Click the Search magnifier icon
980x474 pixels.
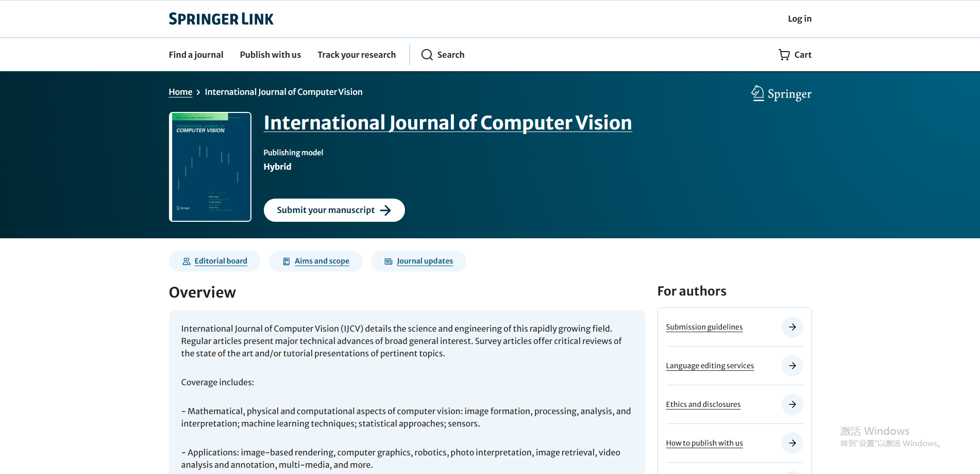tap(427, 55)
